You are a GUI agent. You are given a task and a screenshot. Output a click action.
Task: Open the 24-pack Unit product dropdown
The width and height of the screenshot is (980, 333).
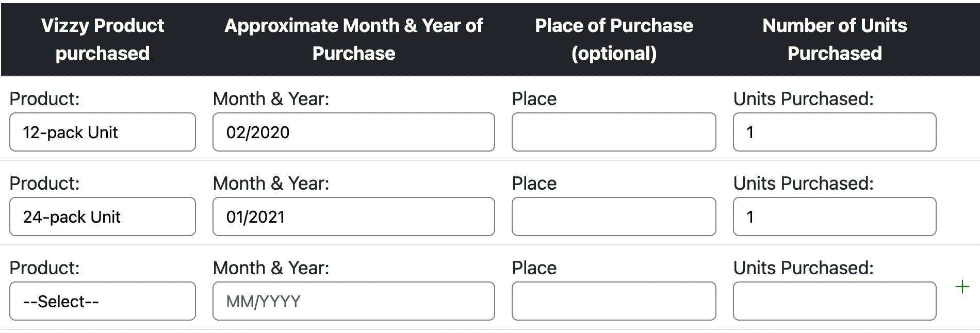[102, 217]
